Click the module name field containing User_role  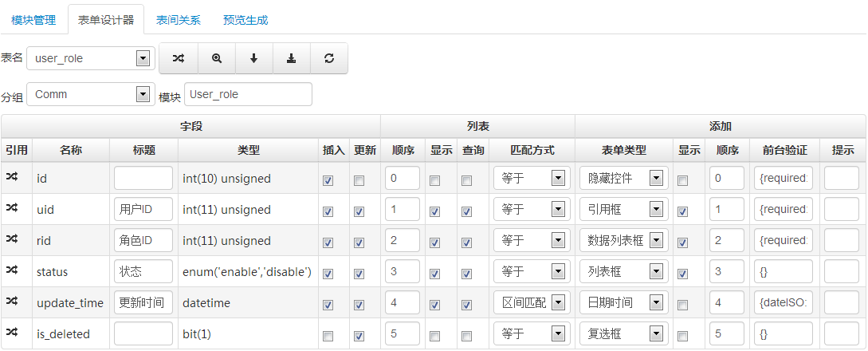coord(248,94)
